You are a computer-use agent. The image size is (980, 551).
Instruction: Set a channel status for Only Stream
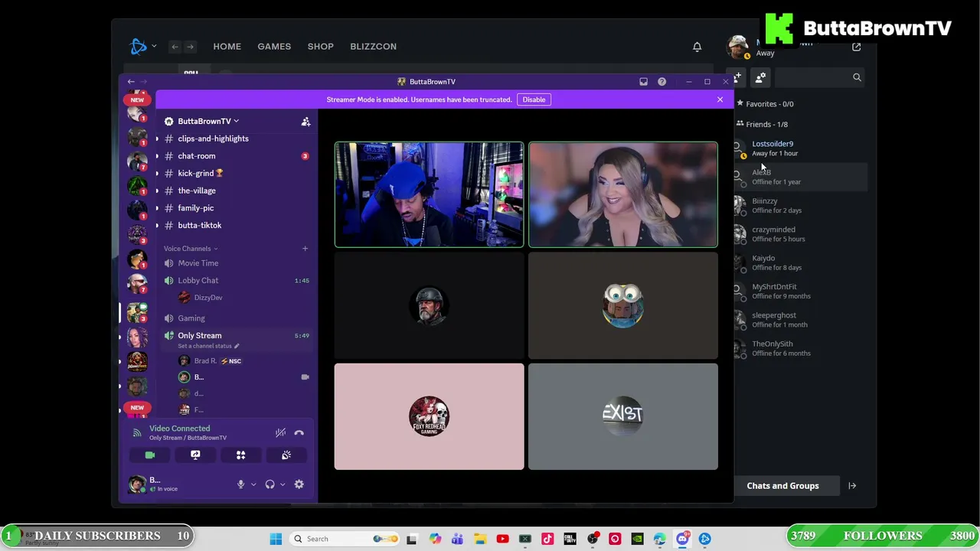(x=208, y=346)
